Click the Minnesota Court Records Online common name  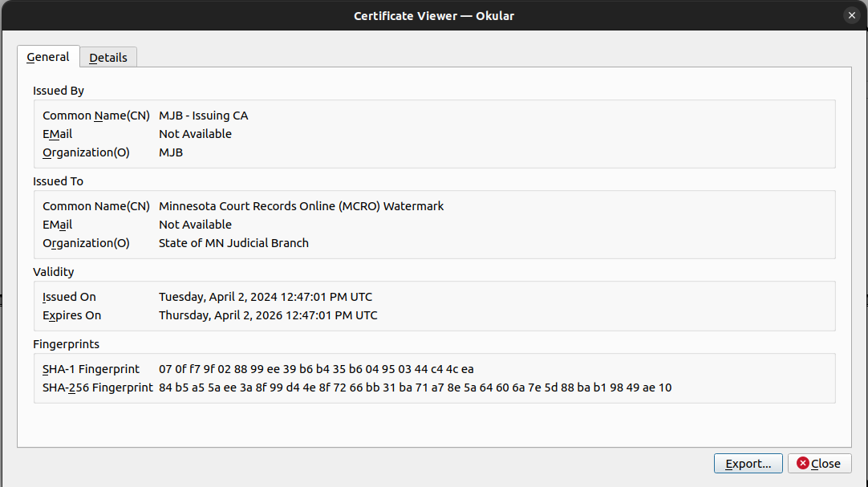click(301, 206)
